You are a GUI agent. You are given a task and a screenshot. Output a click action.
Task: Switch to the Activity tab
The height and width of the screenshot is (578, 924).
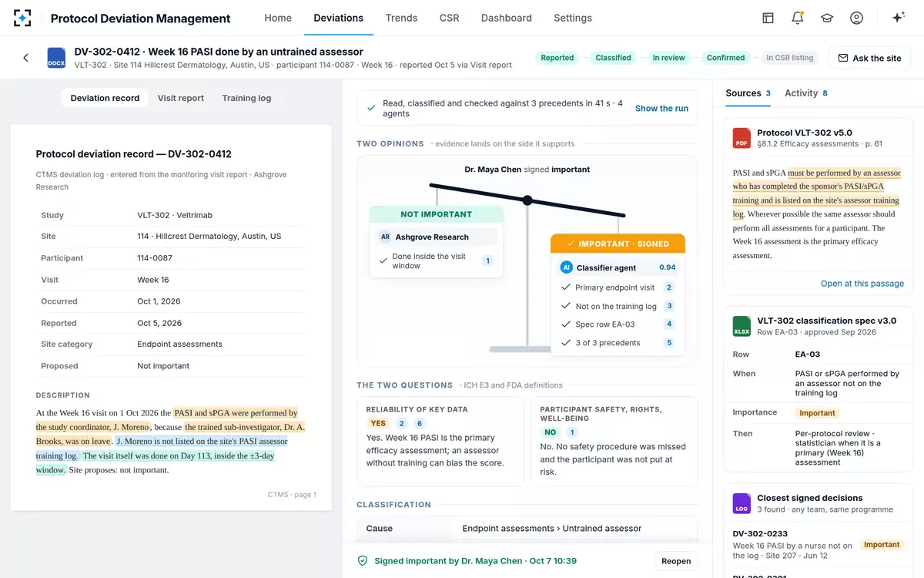pos(806,93)
